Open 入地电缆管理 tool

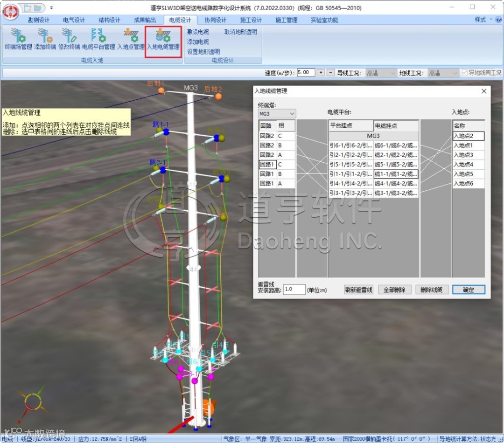[163, 42]
